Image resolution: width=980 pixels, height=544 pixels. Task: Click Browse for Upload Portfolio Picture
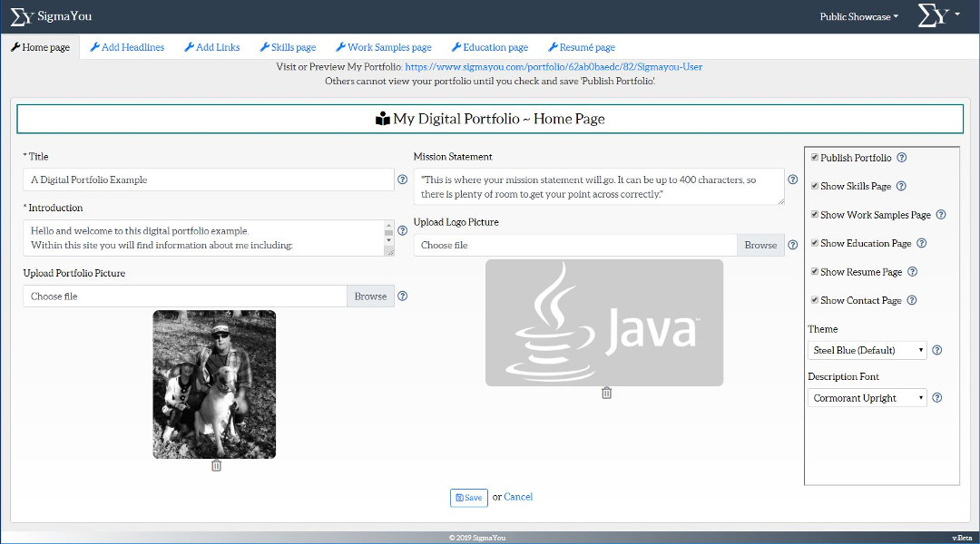(370, 296)
